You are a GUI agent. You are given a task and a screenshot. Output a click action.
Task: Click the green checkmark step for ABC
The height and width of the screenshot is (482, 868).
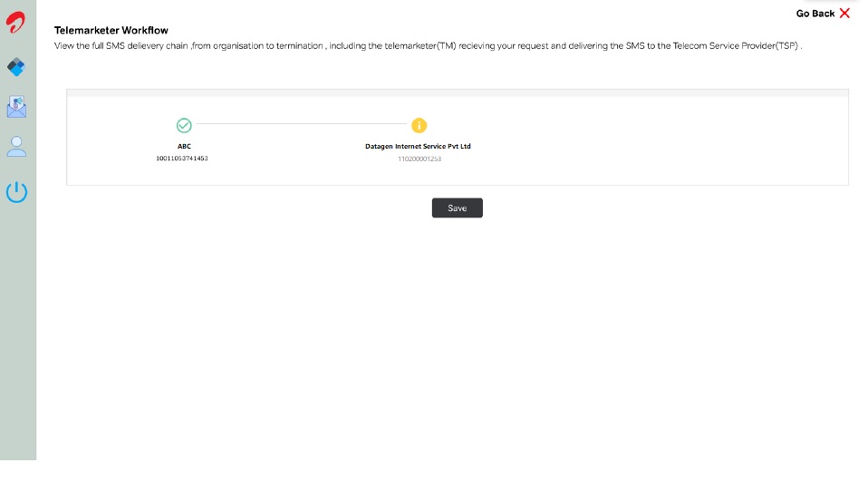[184, 126]
